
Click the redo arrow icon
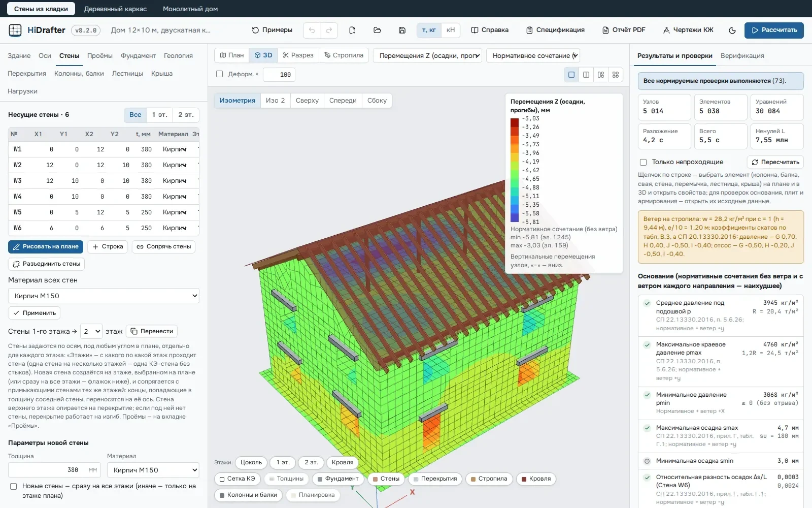coord(329,30)
